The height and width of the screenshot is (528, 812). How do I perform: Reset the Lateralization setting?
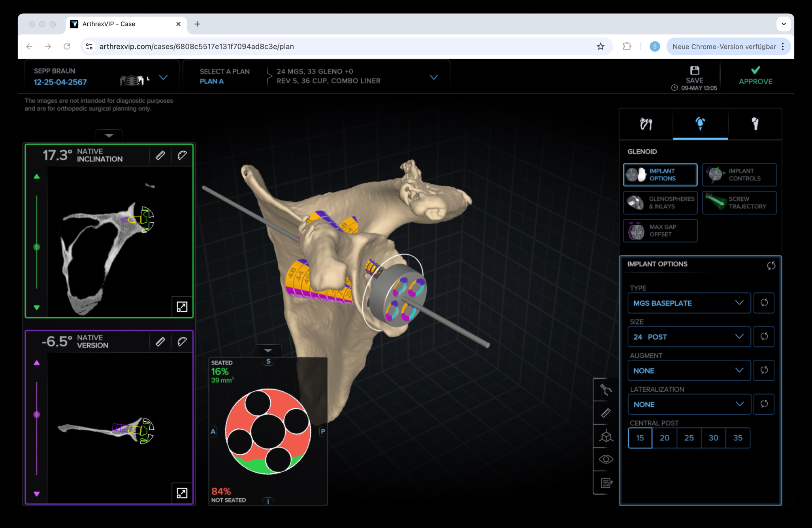[764, 404]
